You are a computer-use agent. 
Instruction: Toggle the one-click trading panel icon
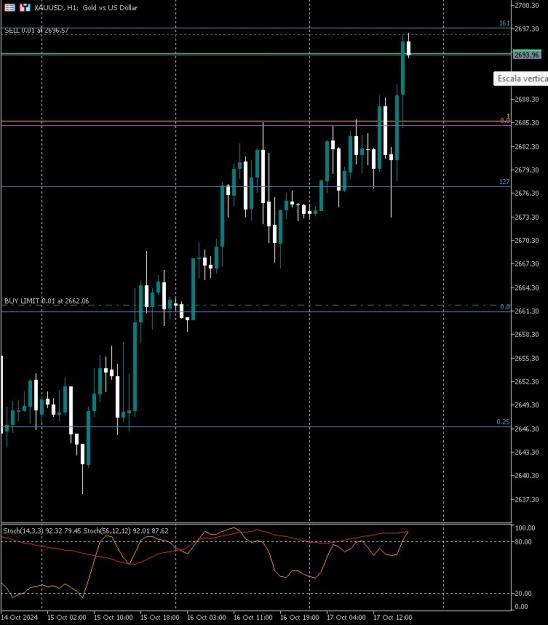[25, 7]
